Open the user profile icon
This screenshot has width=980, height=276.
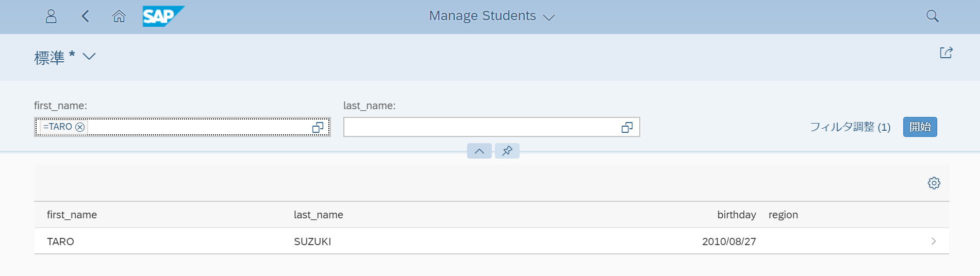tap(51, 16)
